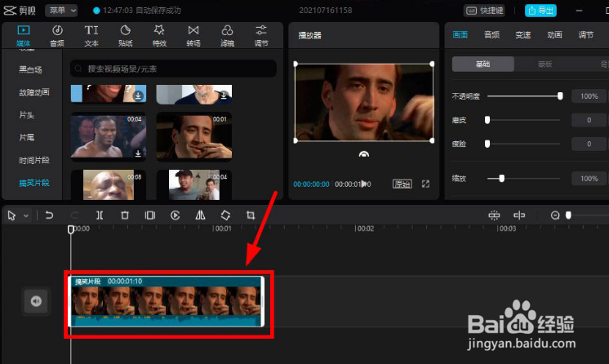Open the 调节 adjustment tab in top toolbar

coord(261,35)
